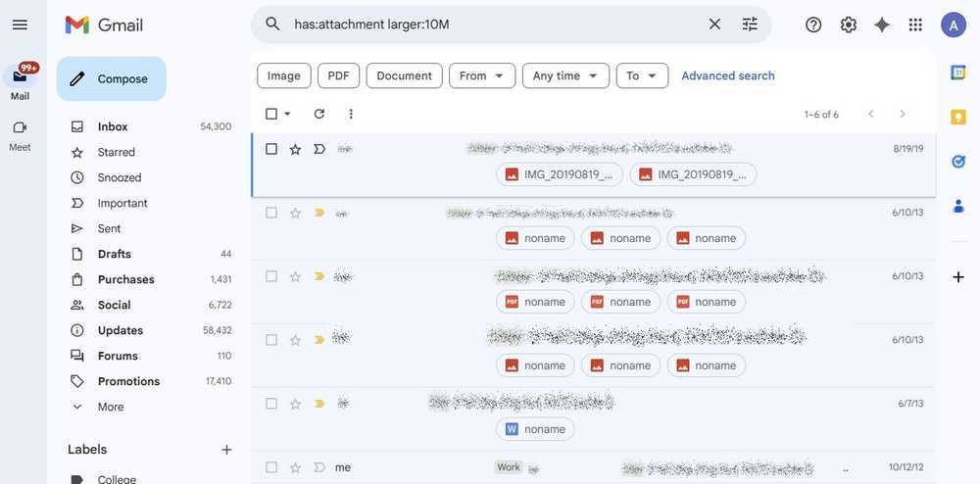Get add-ons with the plus icon

coord(958,276)
